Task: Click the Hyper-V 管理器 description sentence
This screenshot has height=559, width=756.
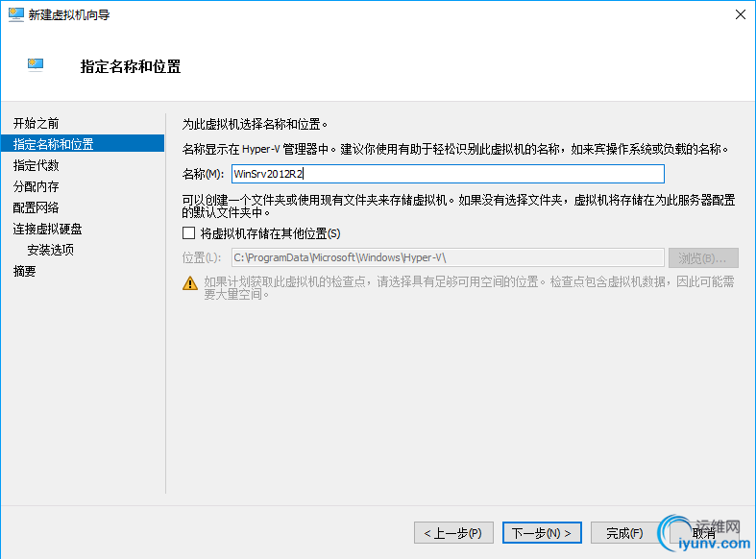Action: click(x=454, y=150)
